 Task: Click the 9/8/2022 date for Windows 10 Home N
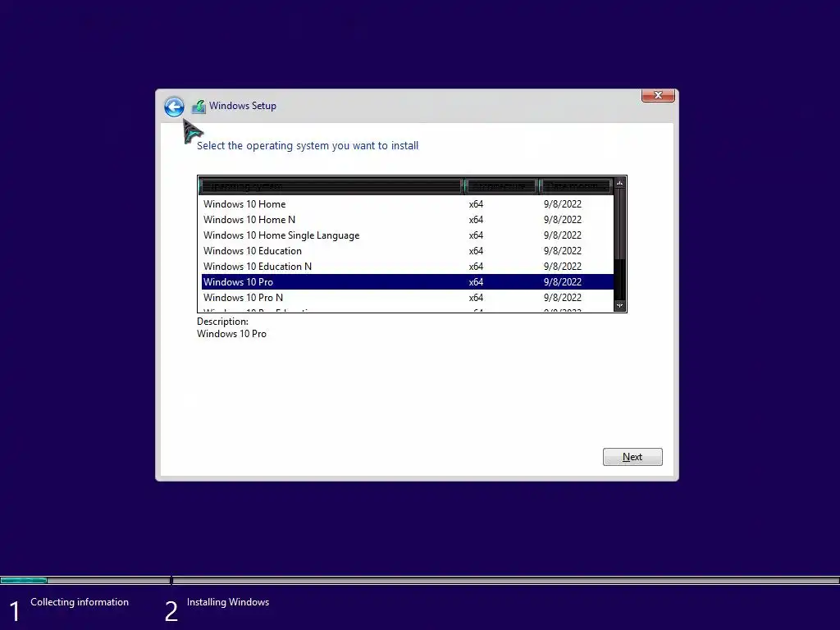point(563,220)
